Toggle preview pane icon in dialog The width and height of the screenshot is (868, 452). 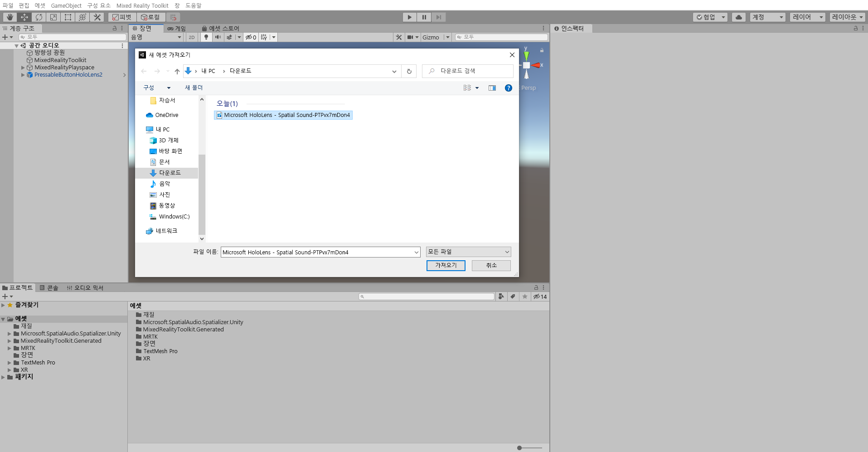[492, 88]
